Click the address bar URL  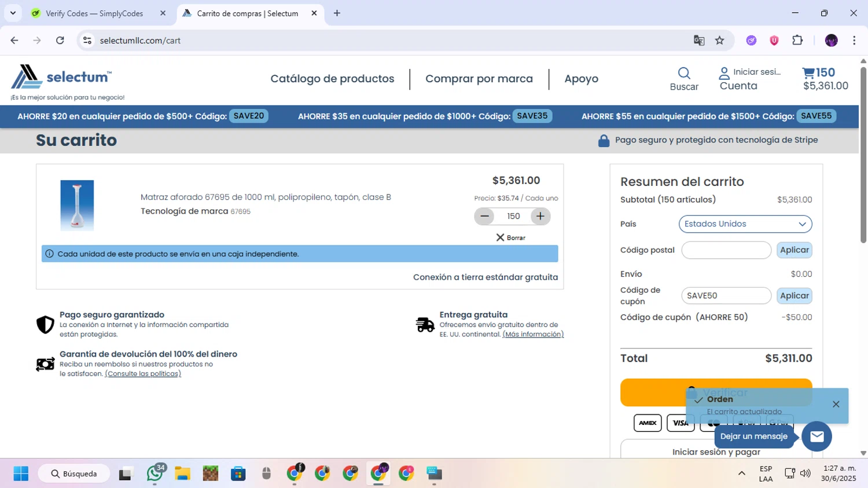pyautogui.click(x=140, y=41)
